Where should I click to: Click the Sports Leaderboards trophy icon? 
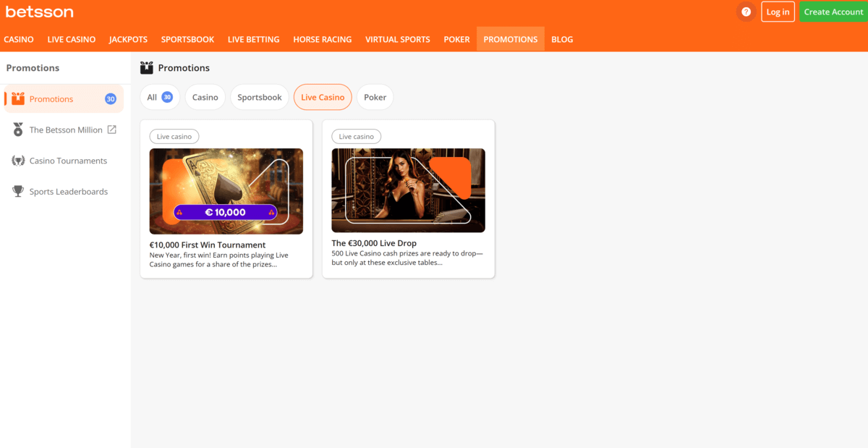pyautogui.click(x=18, y=192)
